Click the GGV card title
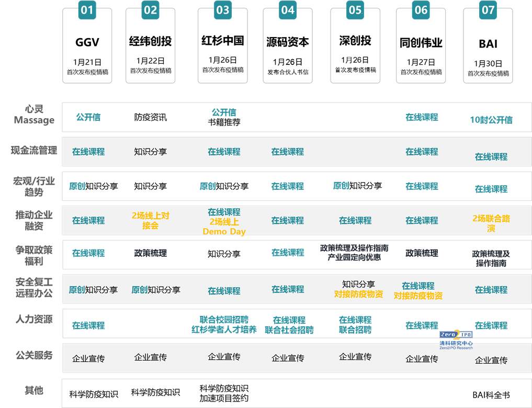 point(87,42)
